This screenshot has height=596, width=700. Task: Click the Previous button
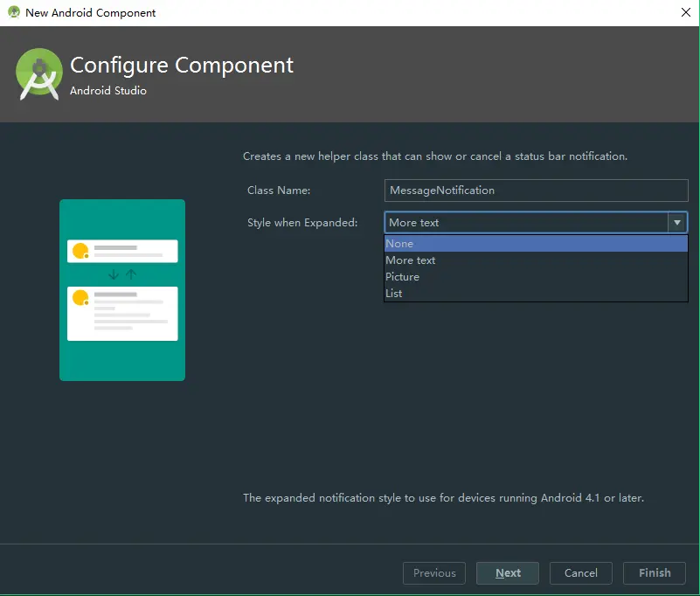coord(434,572)
